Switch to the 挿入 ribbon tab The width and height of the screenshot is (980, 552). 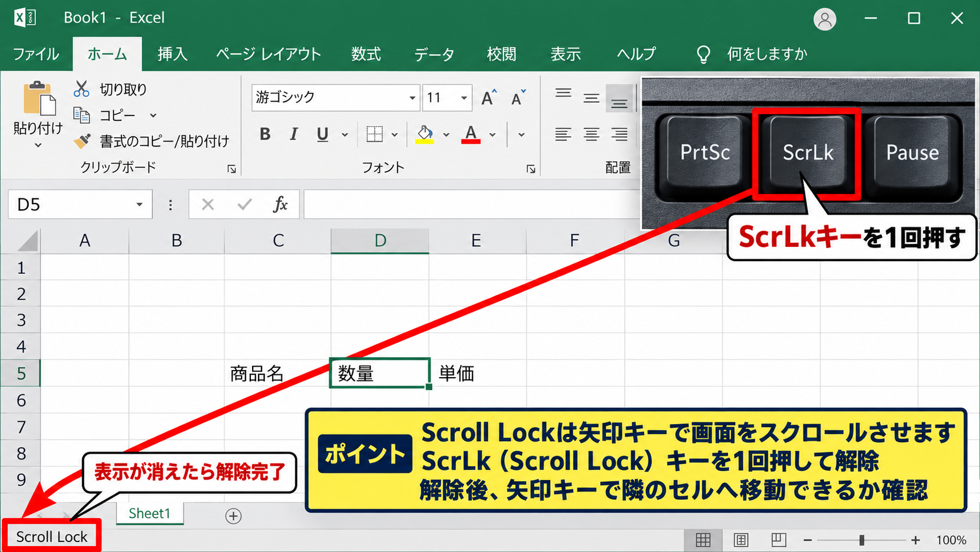pos(172,54)
